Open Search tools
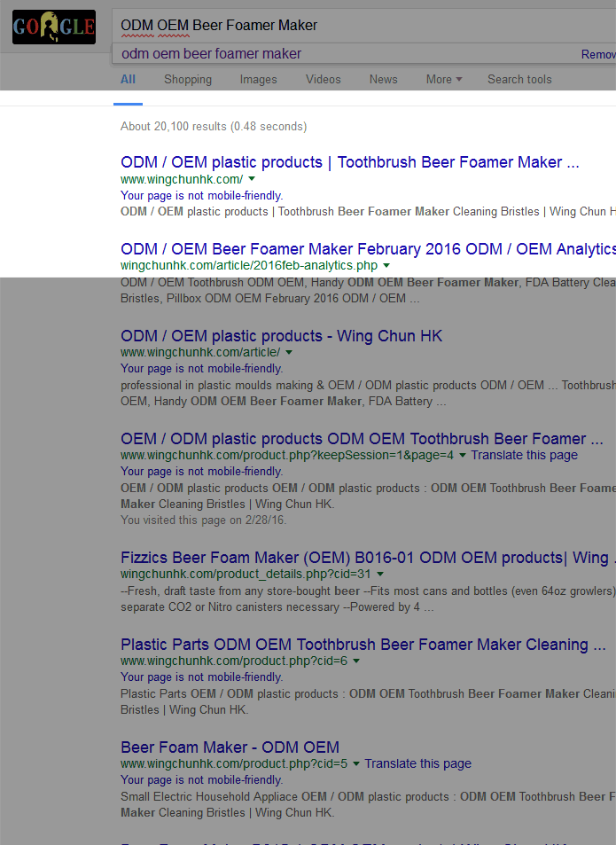 coord(519,79)
